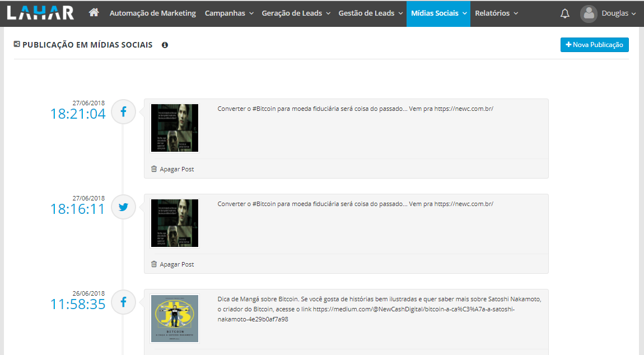Image resolution: width=644 pixels, height=355 pixels.
Task: Expand the Campanhas dropdown menu
Action: tap(228, 12)
